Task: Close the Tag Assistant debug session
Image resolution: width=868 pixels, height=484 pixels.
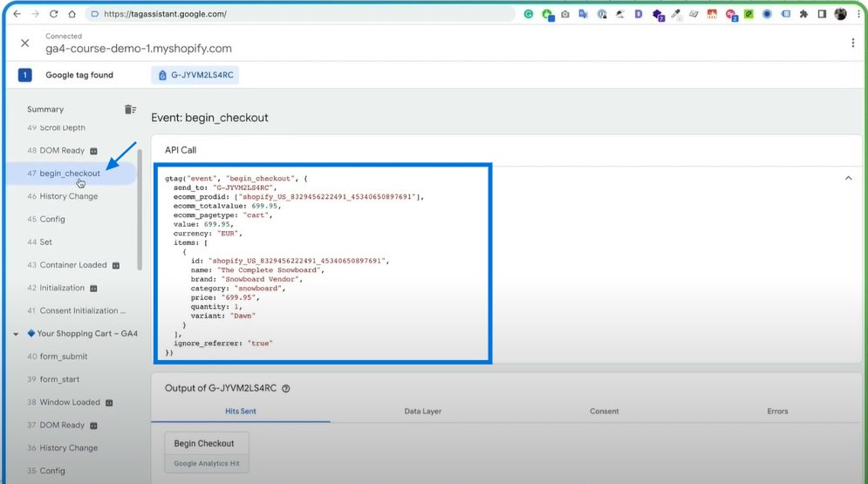Action: coord(25,43)
